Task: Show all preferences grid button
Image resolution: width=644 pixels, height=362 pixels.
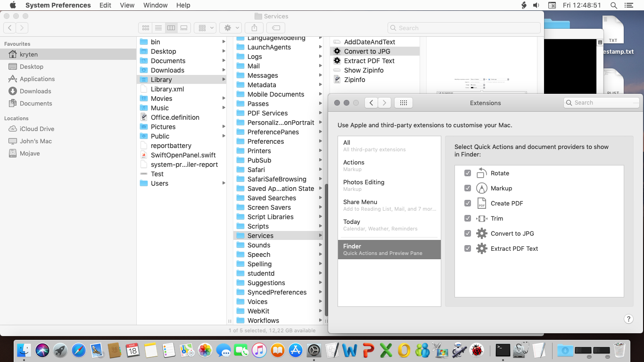Action: [x=404, y=103]
